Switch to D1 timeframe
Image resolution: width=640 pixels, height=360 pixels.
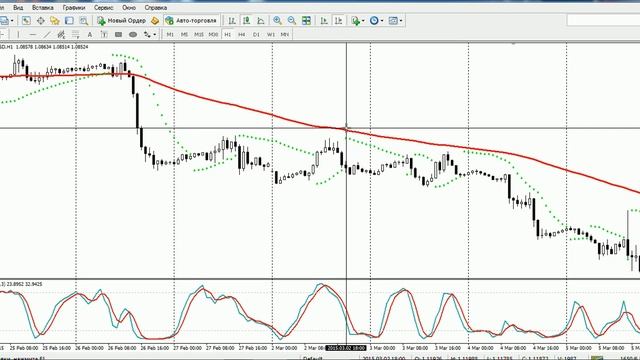point(256,35)
